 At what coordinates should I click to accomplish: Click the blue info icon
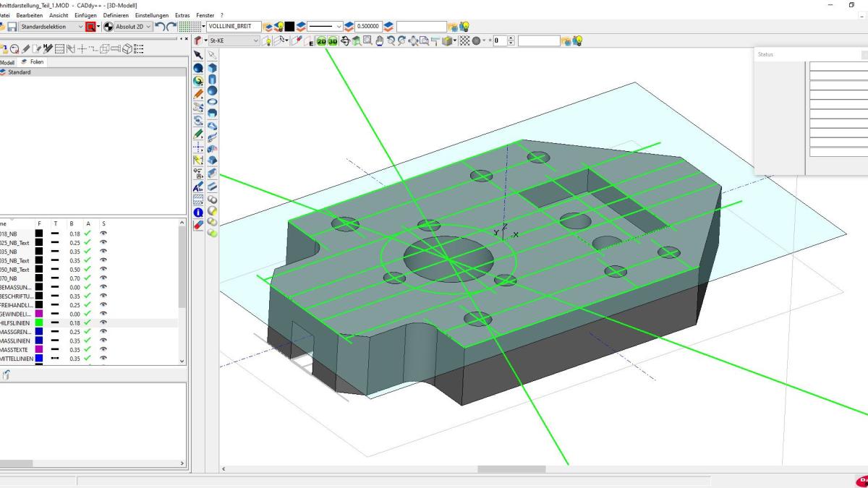pos(198,213)
